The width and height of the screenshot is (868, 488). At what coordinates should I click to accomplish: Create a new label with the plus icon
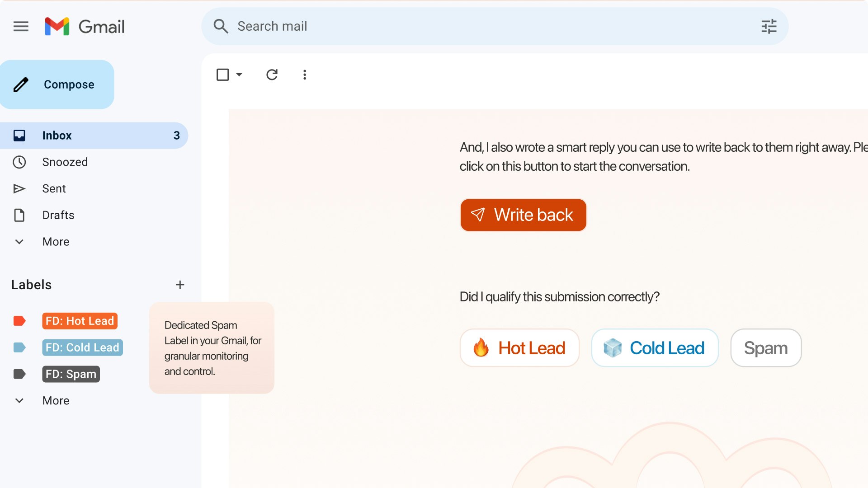180,285
